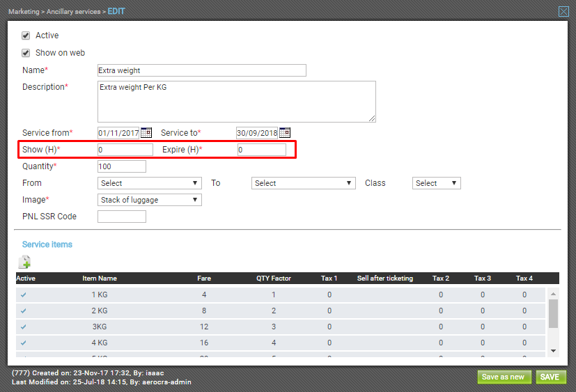Screen dimensions: 576x392
Task: Focus the Service to date field
Action: (257, 132)
